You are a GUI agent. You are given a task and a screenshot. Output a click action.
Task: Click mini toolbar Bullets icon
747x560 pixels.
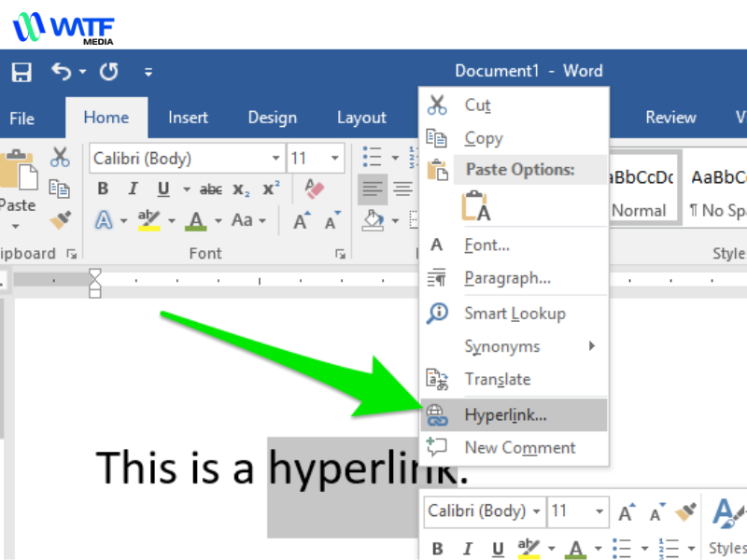[x=622, y=549]
